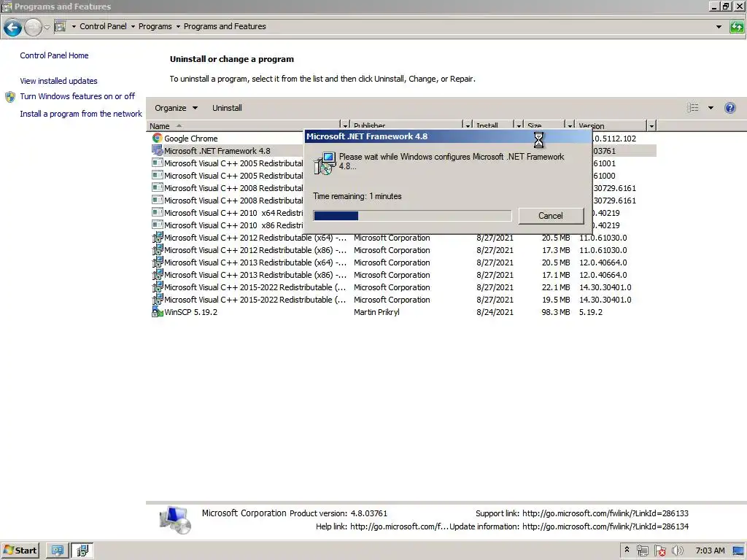
Task: Click the Uninstall toolbar button
Action: pyautogui.click(x=228, y=108)
